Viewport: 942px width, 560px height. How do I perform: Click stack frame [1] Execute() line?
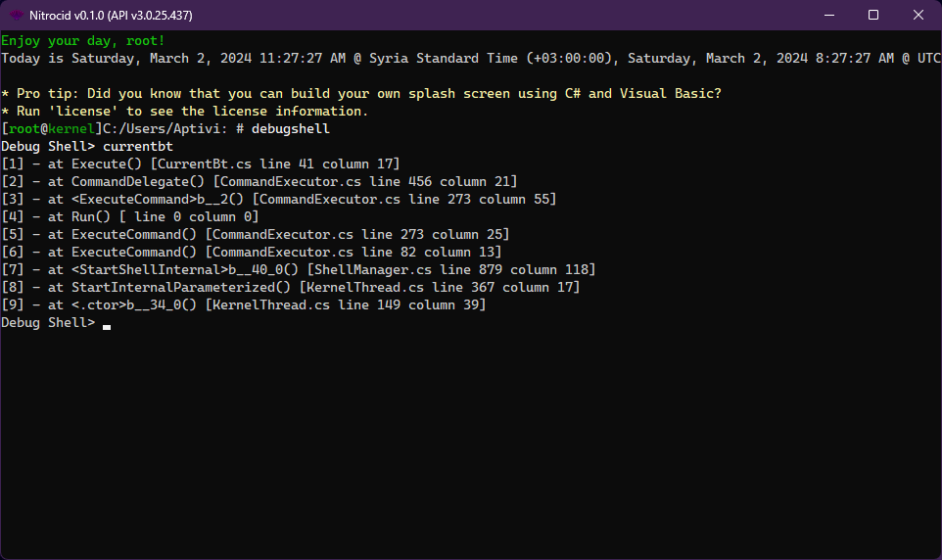point(201,164)
